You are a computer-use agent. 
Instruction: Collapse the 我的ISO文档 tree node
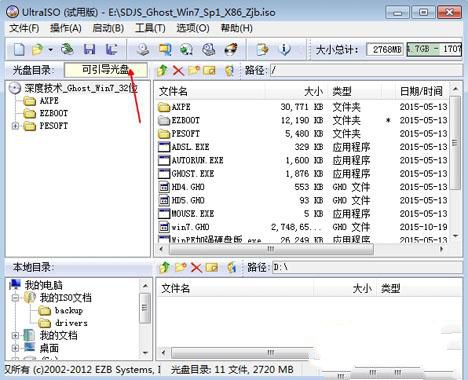pyautogui.click(x=15, y=297)
